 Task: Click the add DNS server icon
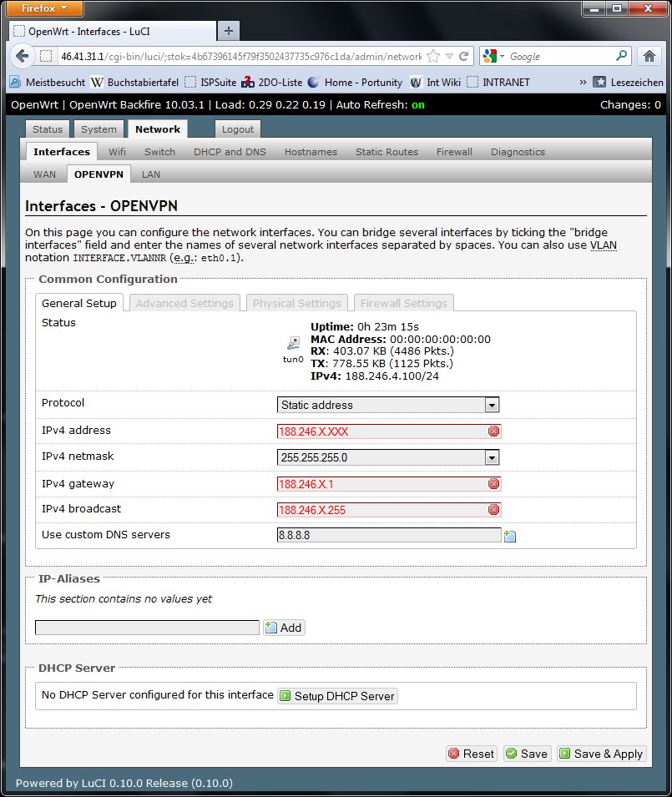click(x=510, y=536)
